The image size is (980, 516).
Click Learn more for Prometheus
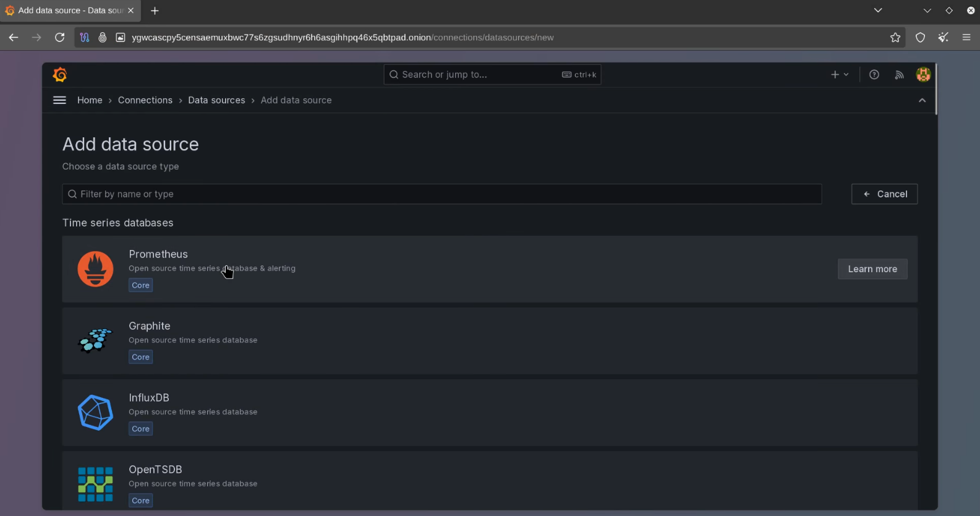coord(872,269)
